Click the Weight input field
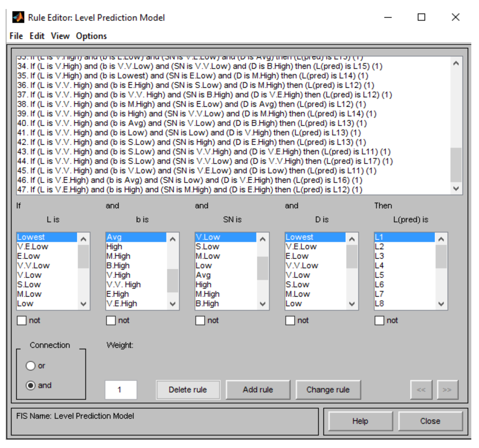The image size is (479, 448). coord(121,390)
